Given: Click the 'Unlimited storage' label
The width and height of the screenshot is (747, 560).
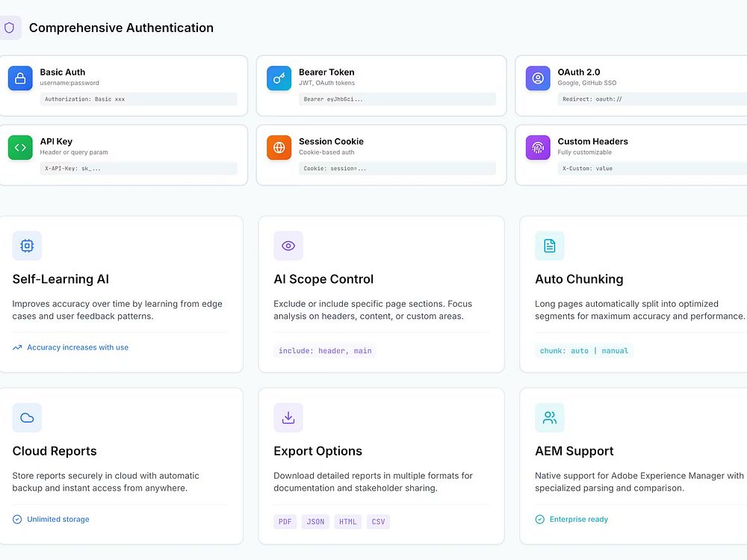Looking at the screenshot, I should point(58,520).
